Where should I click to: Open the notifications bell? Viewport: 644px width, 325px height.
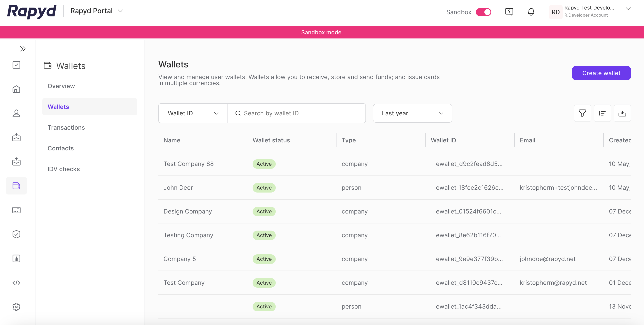click(531, 12)
